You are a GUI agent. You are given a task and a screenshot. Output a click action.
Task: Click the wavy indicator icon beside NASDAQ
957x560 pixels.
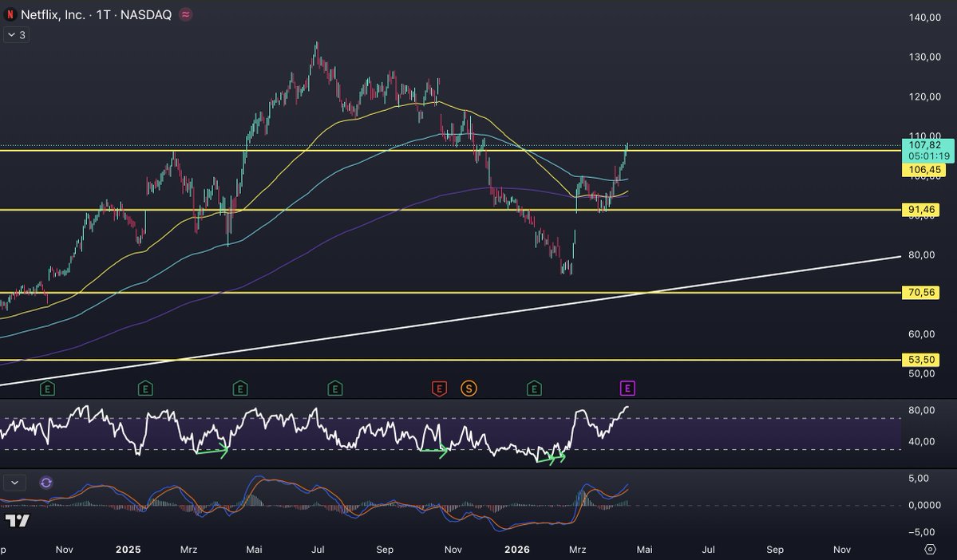[x=185, y=14]
